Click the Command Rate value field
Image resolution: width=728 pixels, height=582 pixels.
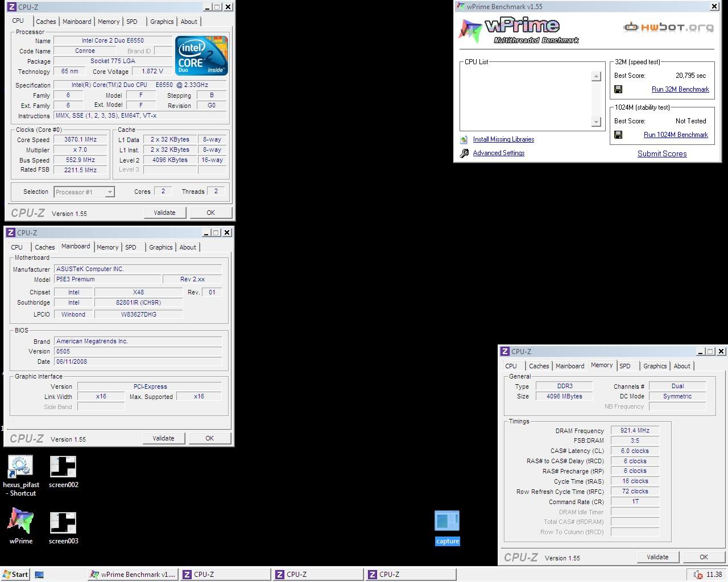pos(635,502)
